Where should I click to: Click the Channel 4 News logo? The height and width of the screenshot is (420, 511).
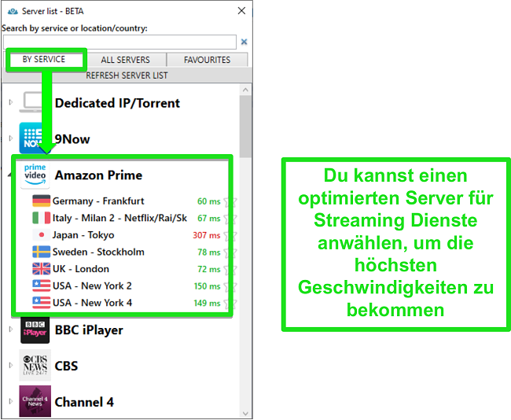(x=35, y=401)
